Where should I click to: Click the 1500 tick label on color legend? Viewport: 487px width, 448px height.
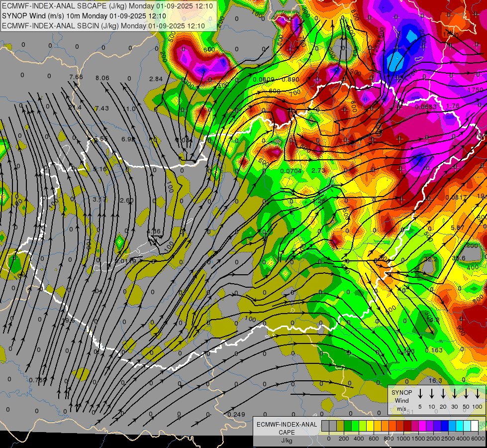coord(418,439)
